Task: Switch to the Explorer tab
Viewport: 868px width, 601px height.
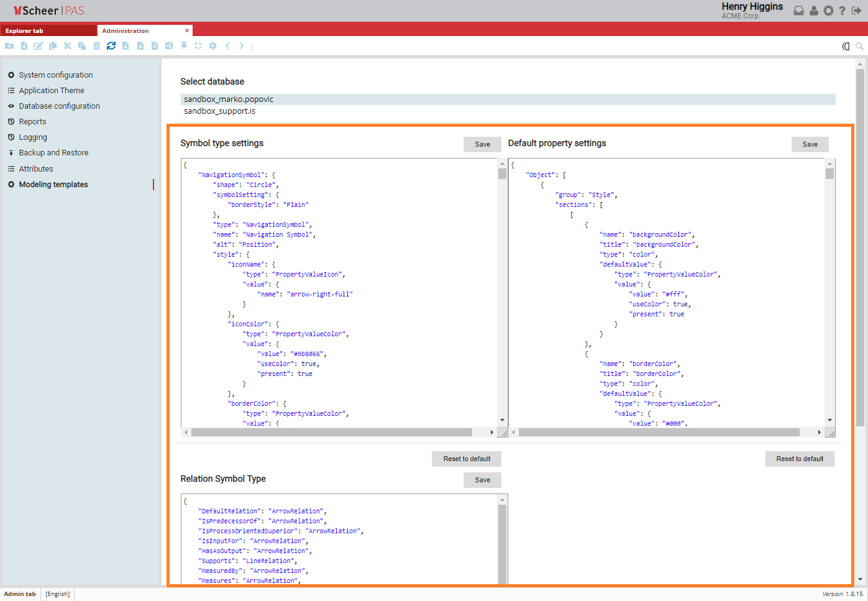Action: pos(25,30)
